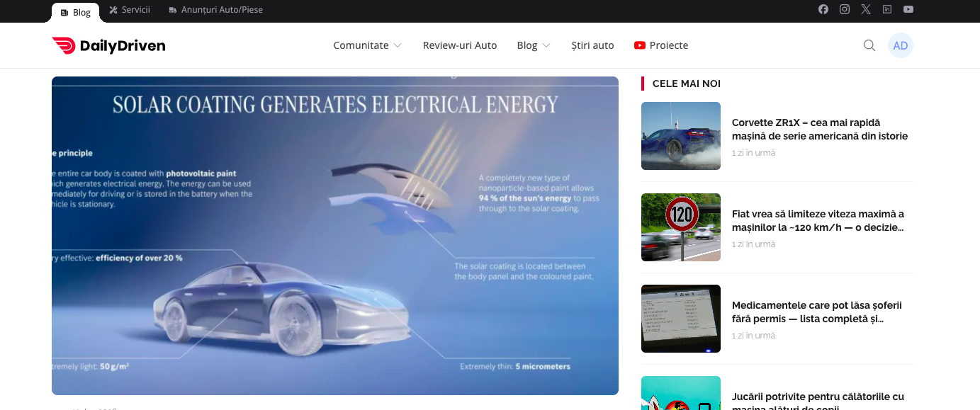Click the Facebook icon in top bar

pos(823,10)
